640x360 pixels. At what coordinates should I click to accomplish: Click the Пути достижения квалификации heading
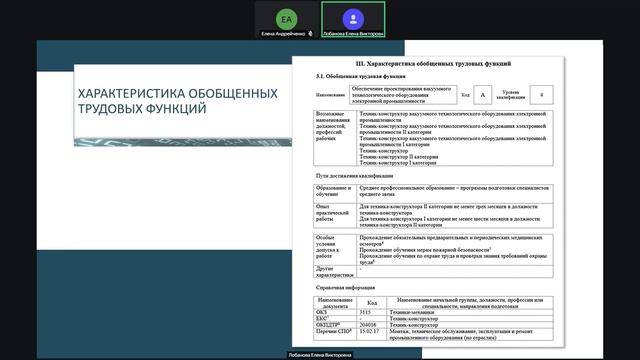(354, 176)
